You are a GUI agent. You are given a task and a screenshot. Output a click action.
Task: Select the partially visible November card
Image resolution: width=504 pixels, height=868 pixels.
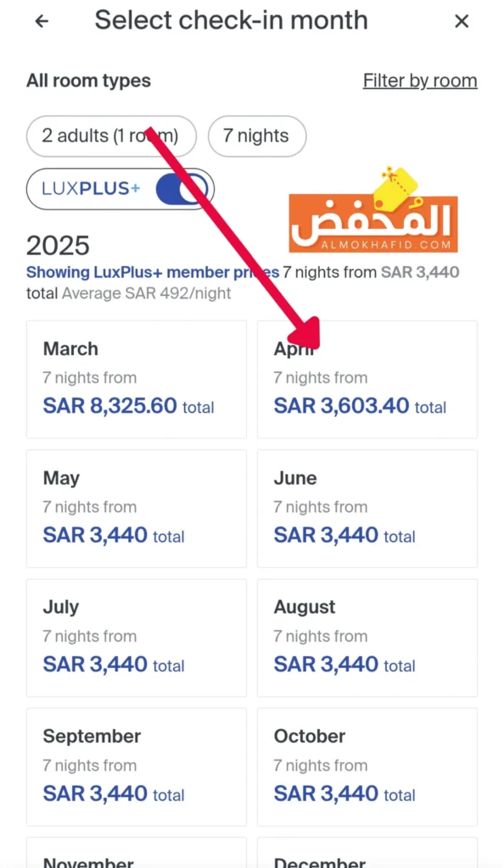pos(137,853)
